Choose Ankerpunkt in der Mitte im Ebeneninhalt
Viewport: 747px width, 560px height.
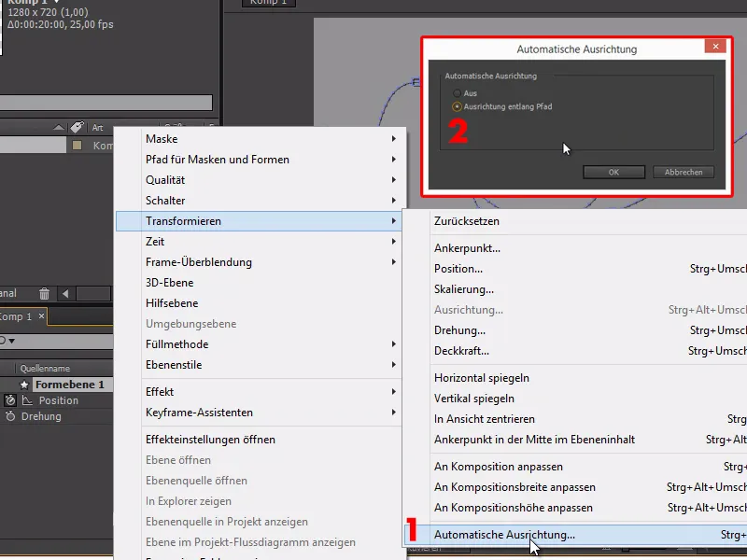tap(575, 439)
